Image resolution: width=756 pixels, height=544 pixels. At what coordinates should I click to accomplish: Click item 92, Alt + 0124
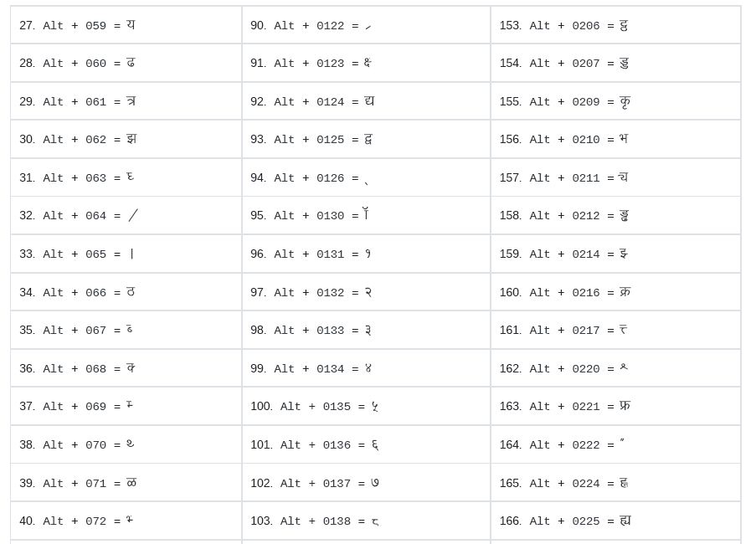click(x=366, y=101)
